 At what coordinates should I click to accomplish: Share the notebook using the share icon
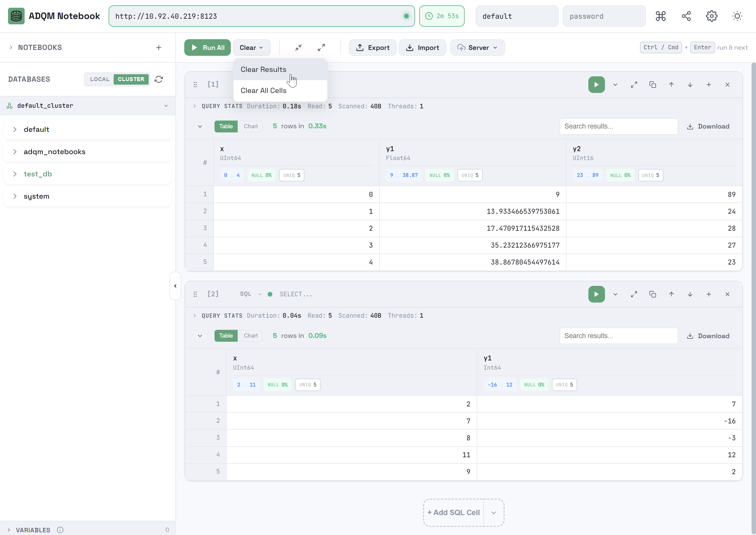click(686, 16)
